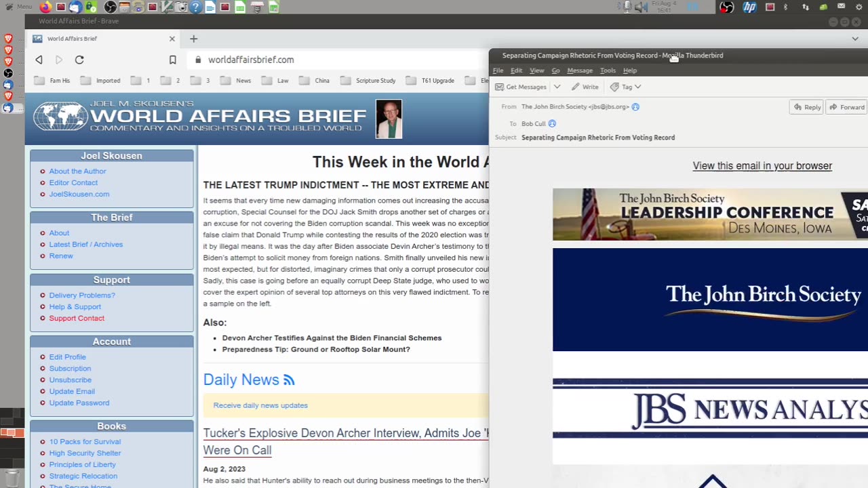868x488 pixels.
Task: Open the HP tray icon
Action: 749,7
